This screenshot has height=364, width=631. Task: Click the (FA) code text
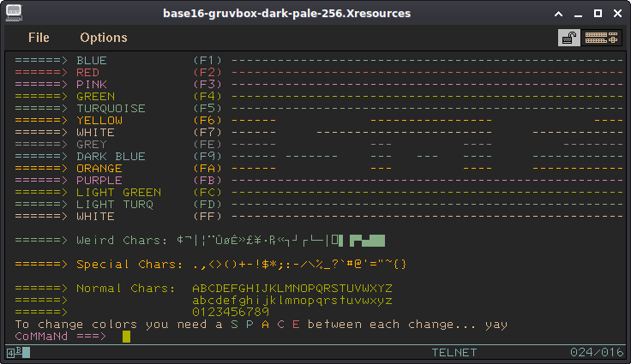click(x=207, y=169)
